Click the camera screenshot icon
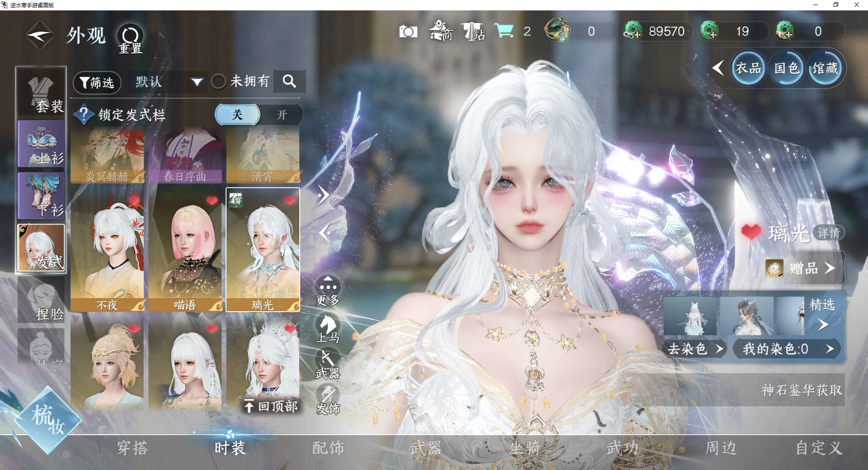868x470 pixels. [x=408, y=32]
